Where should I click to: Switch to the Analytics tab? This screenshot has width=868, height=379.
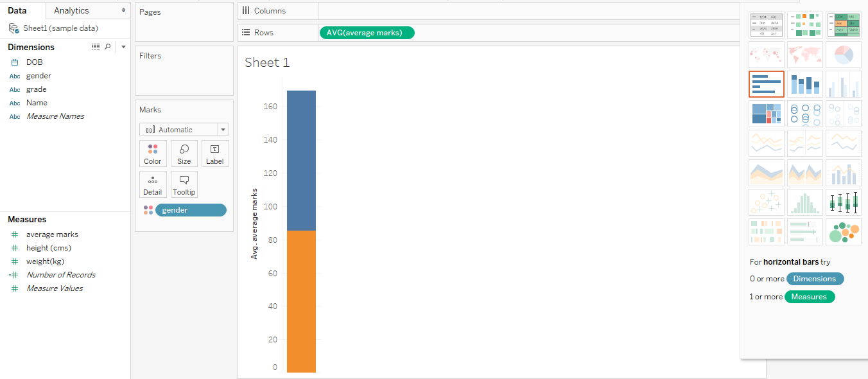pyautogui.click(x=71, y=11)
